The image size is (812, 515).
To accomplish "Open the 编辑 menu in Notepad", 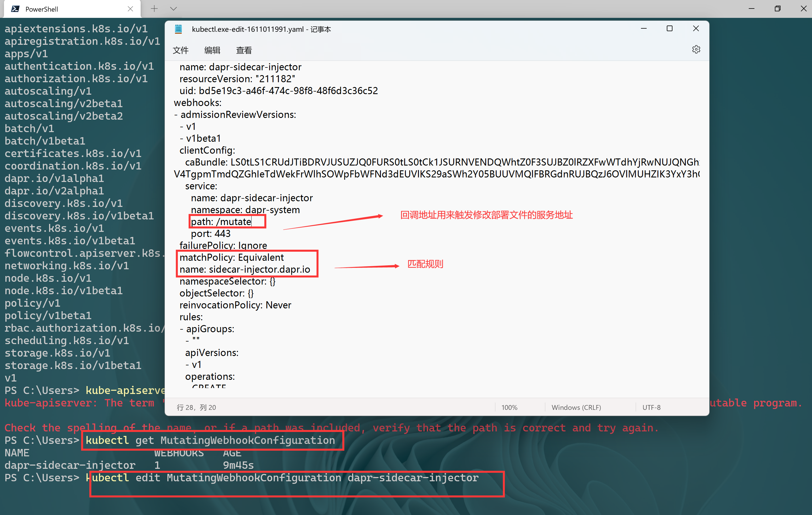I will 212,50.
